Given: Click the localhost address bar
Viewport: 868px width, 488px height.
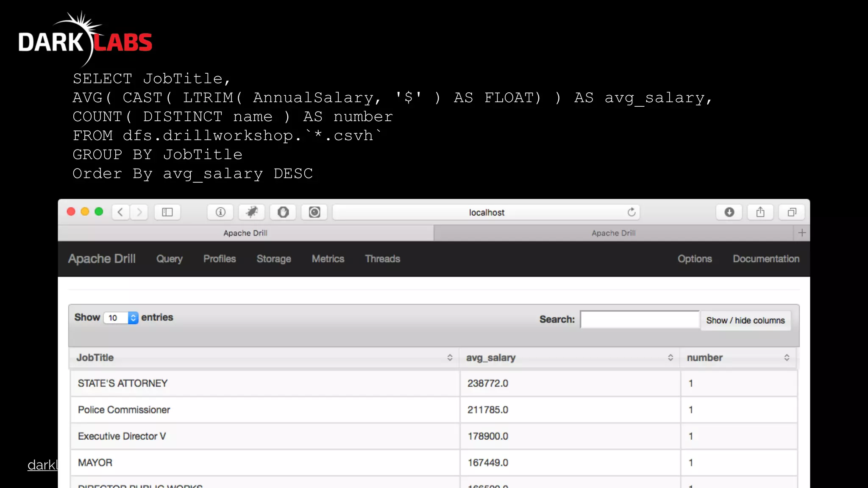Looking at the screenshot, I should coord(486,212).
